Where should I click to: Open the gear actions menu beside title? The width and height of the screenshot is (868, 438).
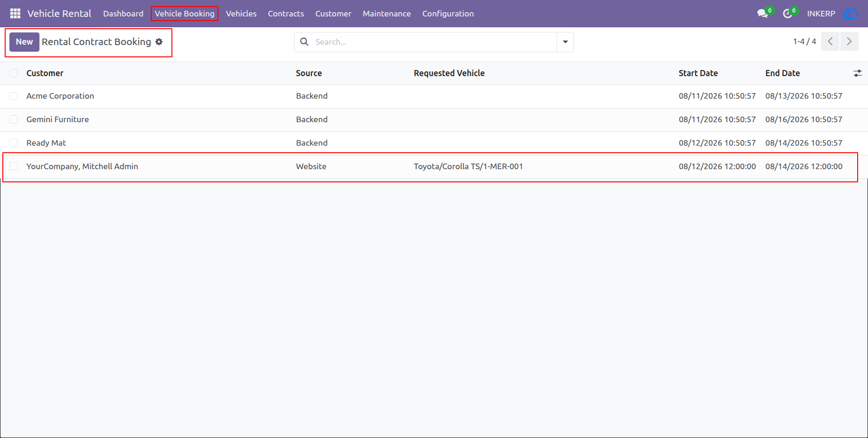pyautogui.click(x=159, y=42)
